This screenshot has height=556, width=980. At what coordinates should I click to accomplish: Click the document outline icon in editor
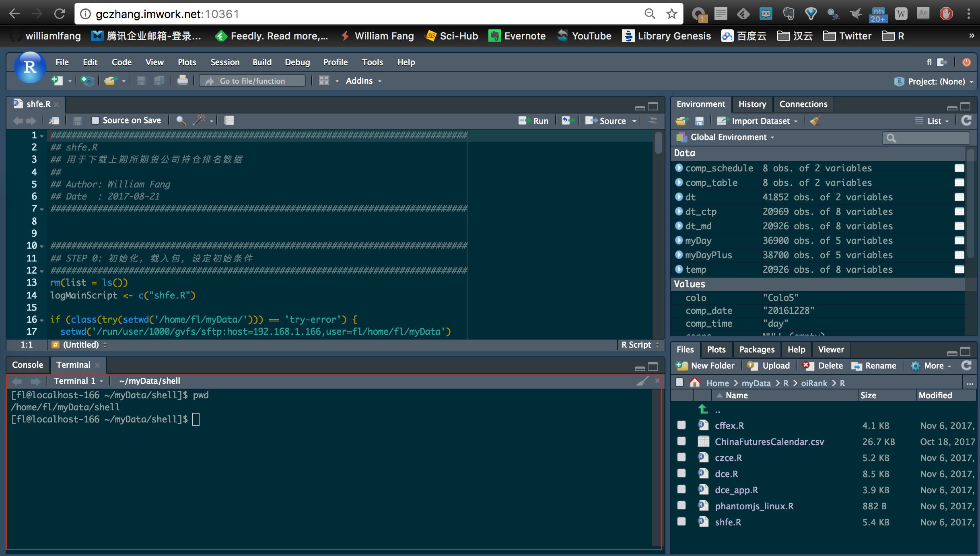coord(653,120)
